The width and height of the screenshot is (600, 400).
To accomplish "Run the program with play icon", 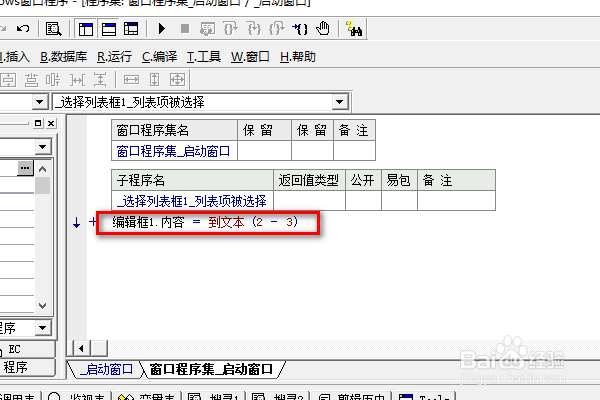I will (x=161, y=29).
